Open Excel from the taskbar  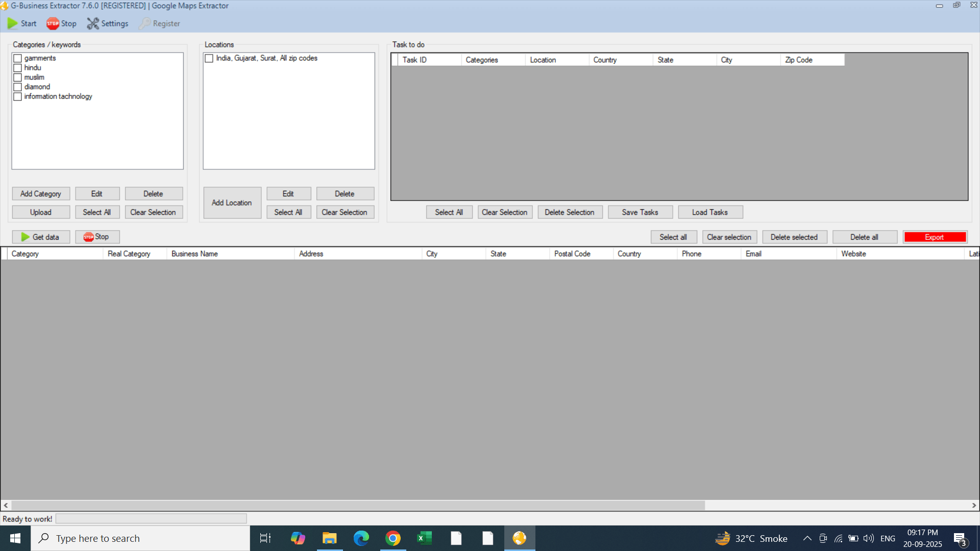[x=424, y=538]
